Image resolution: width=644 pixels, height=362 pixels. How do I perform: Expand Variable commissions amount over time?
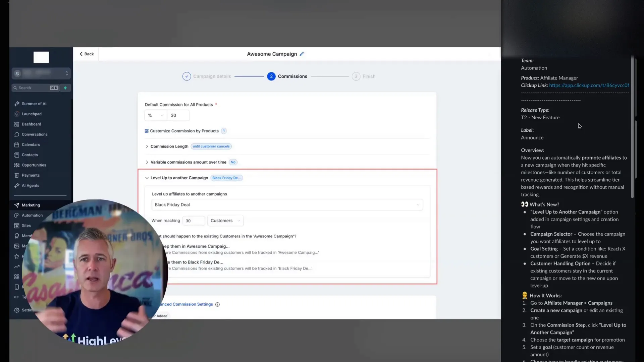(x=147, y=162)
